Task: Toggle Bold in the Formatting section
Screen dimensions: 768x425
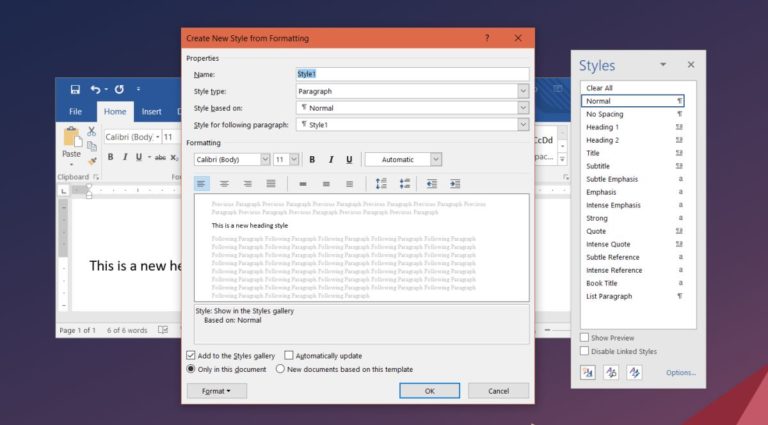Action: pos(312,159)
